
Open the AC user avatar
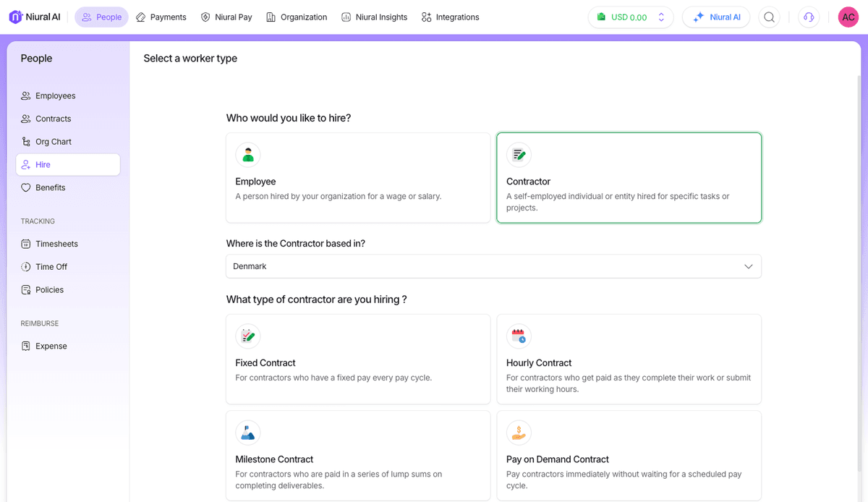(x=848, y=17)
